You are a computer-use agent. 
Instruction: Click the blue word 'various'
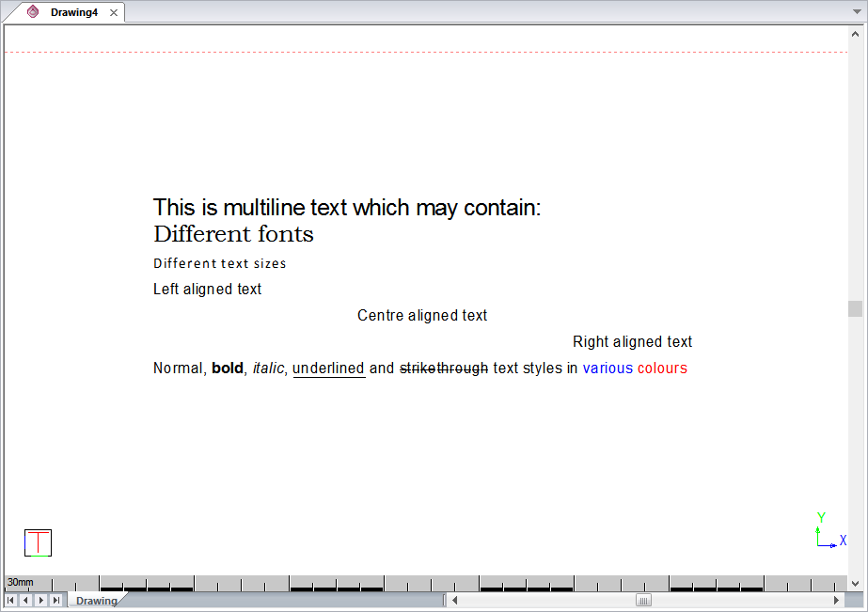tap(608, 369)
